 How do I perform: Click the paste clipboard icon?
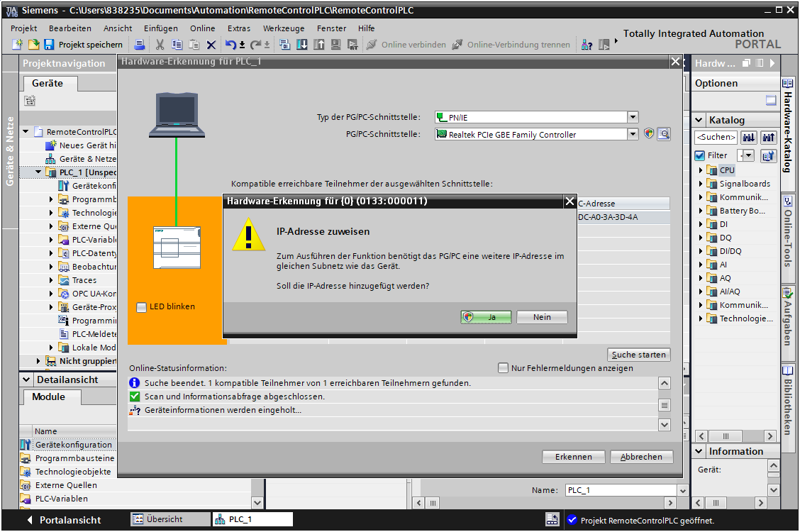(194, 45)
